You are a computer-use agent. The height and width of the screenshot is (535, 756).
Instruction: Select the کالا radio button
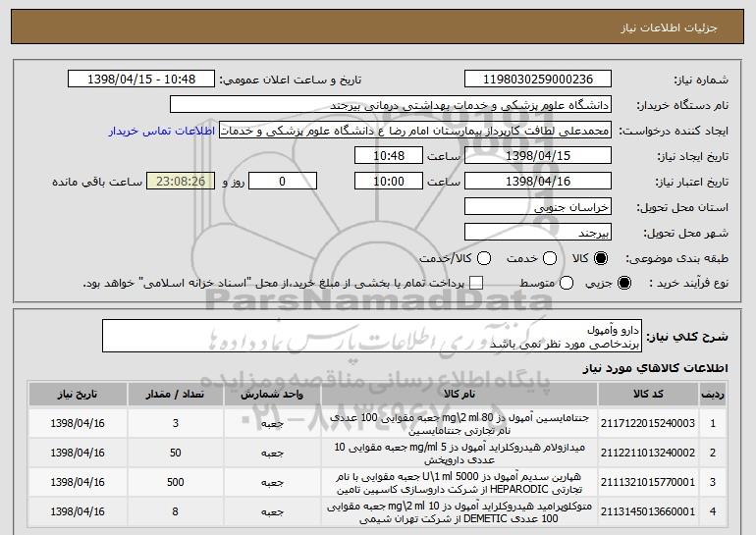[601, 258]
